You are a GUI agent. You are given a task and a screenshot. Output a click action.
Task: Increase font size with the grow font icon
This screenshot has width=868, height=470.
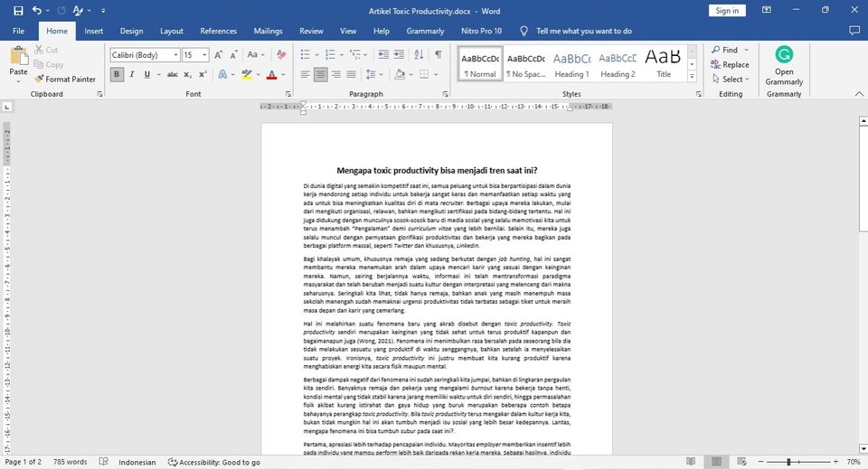(x=218, y=55)
